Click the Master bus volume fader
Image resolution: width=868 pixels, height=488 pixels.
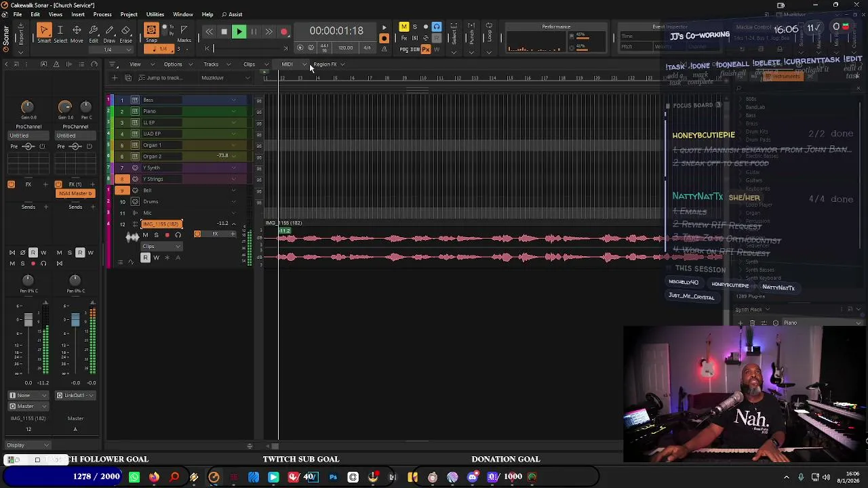(x=75, y=319)
